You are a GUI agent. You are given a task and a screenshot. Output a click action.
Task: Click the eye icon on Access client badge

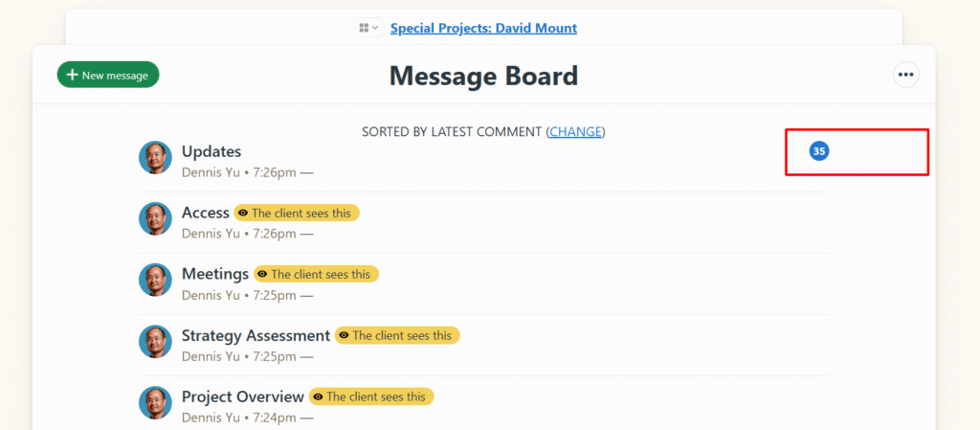(243, 214)
